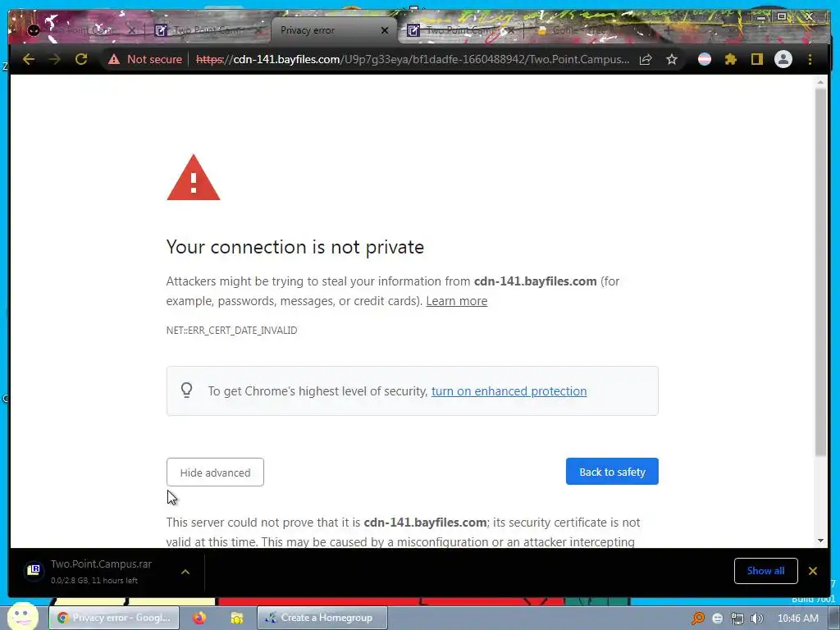Select Create a Homegroup taskbar window

click(x=322, y=618)
